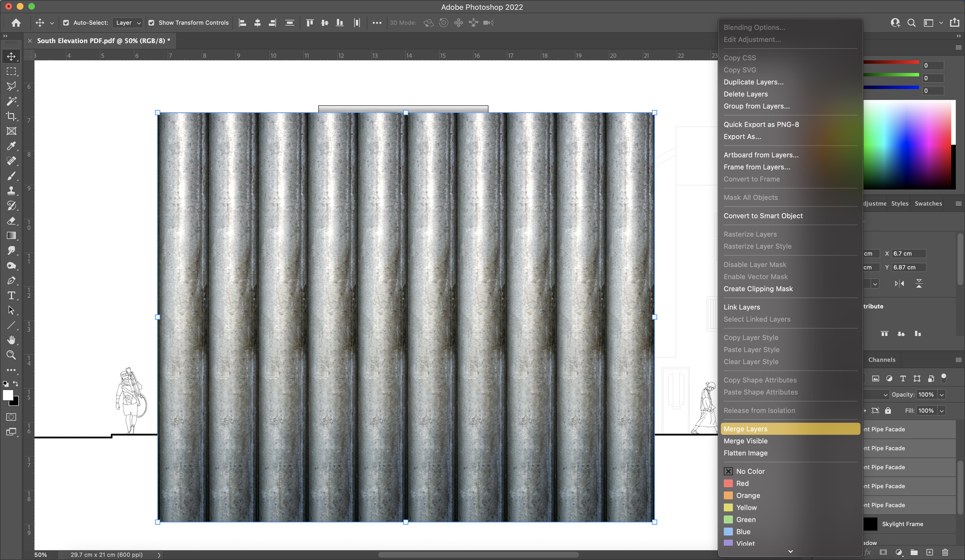The image size is (965, 560).
Task: Toggle the Auto-Select checkbox
Action: (66, 23)
